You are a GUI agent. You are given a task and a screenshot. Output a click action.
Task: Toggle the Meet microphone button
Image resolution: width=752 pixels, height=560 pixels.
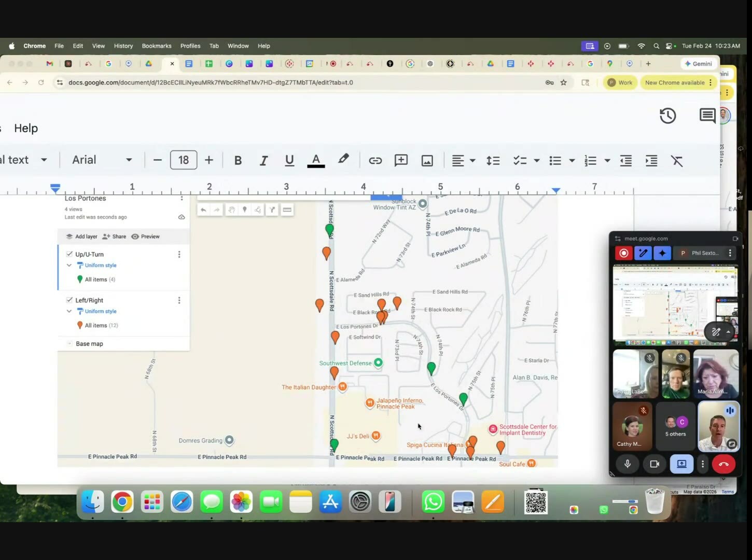coord(628,464)
